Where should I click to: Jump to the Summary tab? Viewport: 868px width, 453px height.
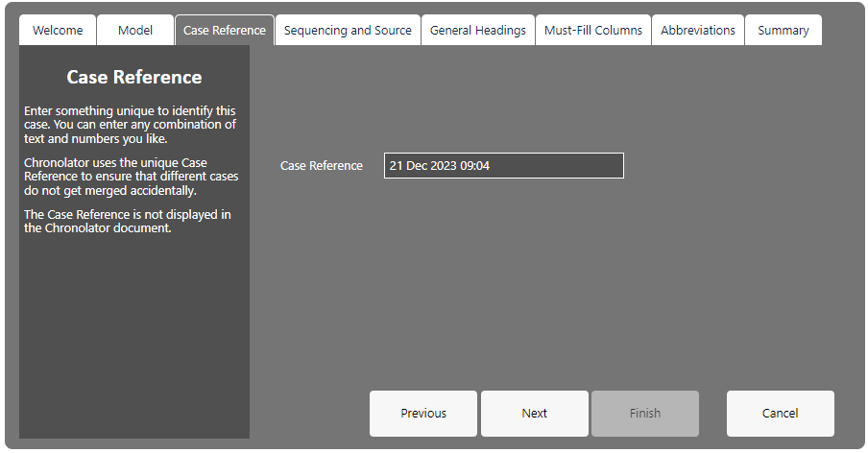pos(783,30)
